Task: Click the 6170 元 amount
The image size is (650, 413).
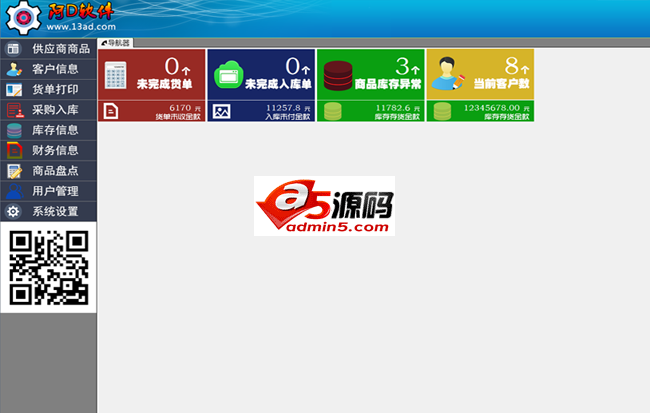Action: (x=185, y=108)
